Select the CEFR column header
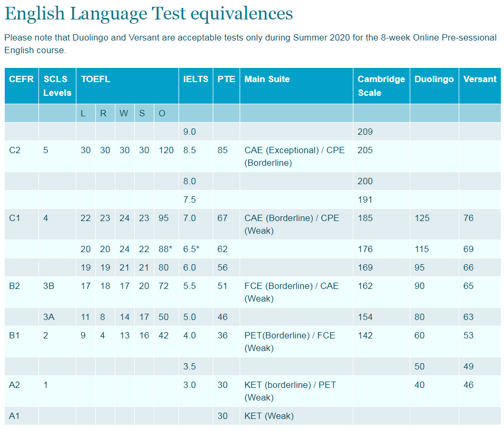Viewport: 504px width, 430px height. 22,86
